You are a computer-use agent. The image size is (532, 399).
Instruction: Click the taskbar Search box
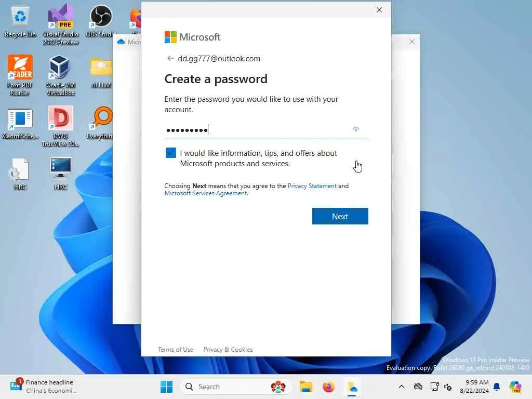pos(236,387)
